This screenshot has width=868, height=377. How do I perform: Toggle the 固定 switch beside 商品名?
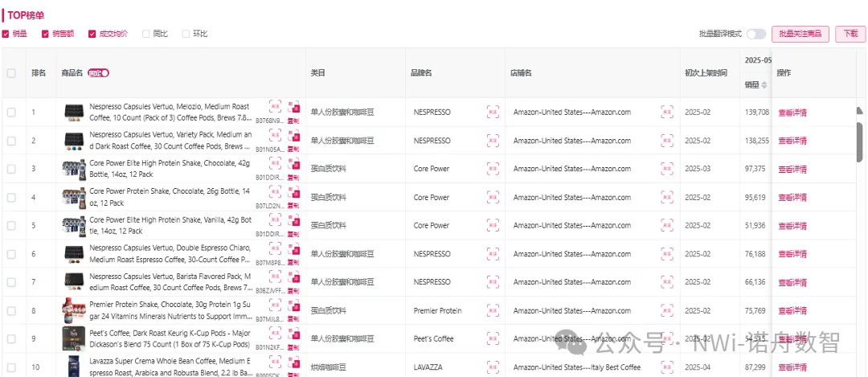pos(99,73)
